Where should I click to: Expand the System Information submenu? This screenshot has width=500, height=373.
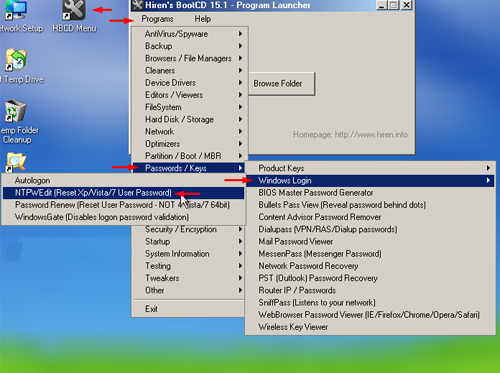(190, 254)
